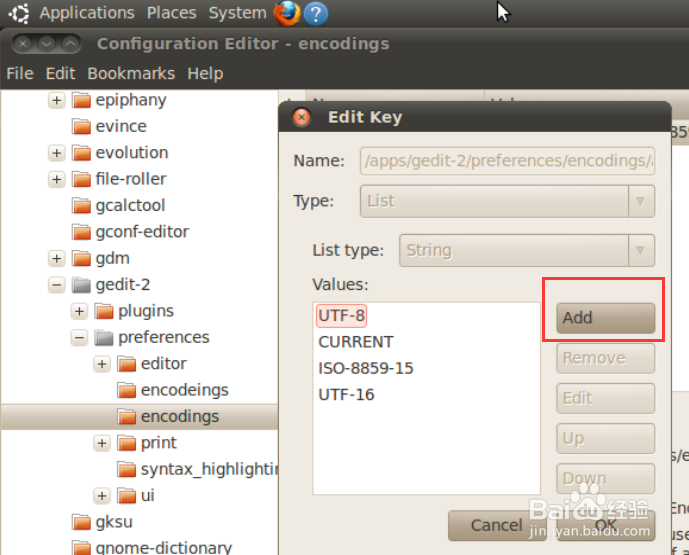Click the Edit button beside values list
The height and width of the screenshot is (555, 689).
[606, 398]
